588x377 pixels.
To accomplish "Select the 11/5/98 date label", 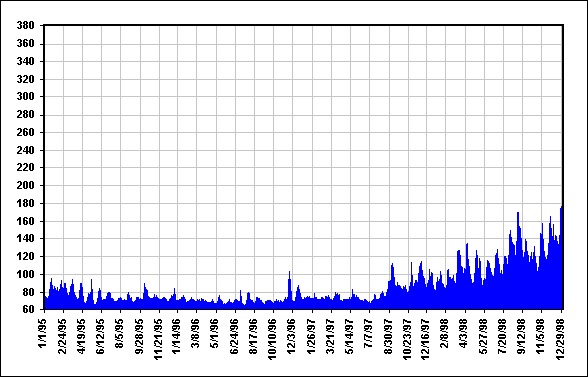I will (541, 335).
